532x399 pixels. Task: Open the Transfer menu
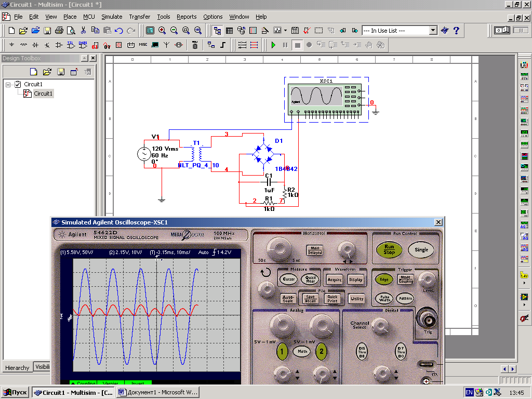pyautogui.click(x=139, y=17)
